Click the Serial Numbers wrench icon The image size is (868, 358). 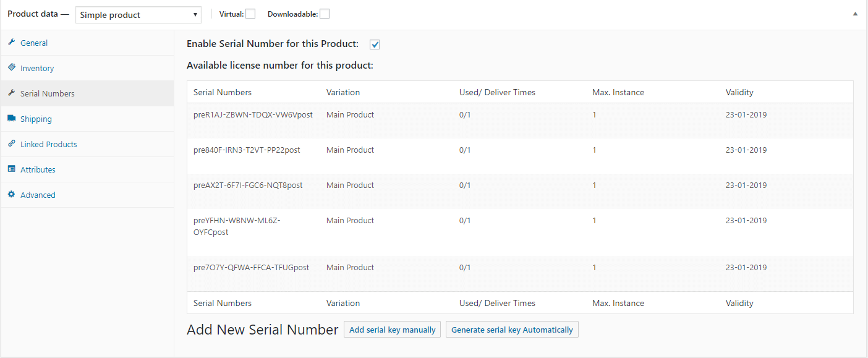point(12,93)
